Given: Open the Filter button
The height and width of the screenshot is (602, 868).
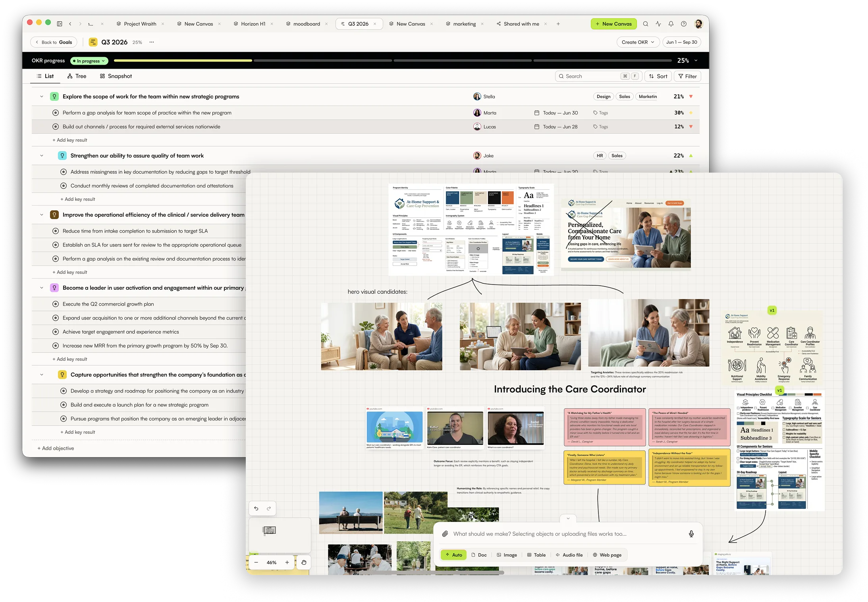Looking at the screenshot, I should (687, 76).
